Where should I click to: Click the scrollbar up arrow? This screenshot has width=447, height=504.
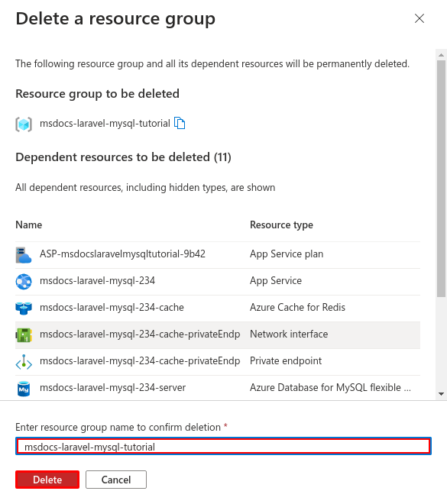tap(441, 55)
